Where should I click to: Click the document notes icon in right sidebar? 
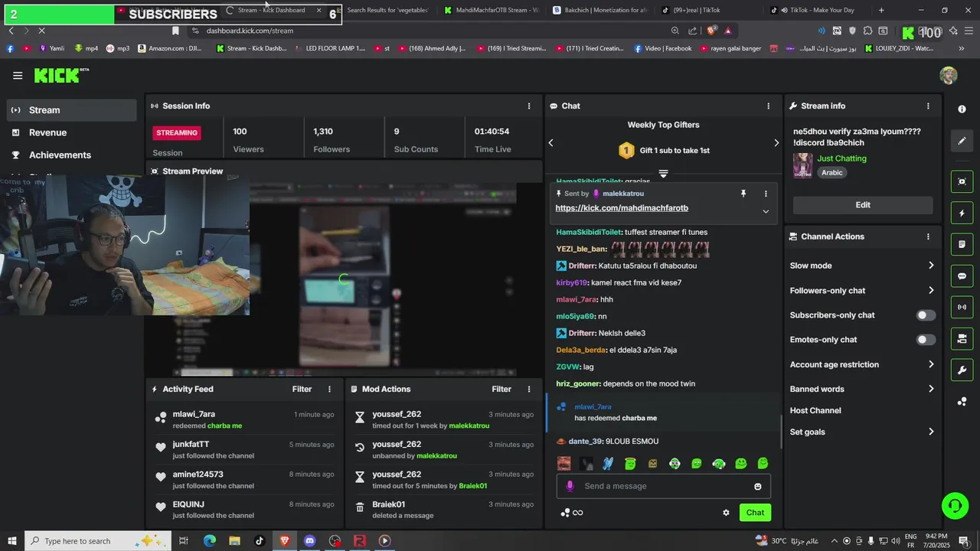tap(962, 244)
